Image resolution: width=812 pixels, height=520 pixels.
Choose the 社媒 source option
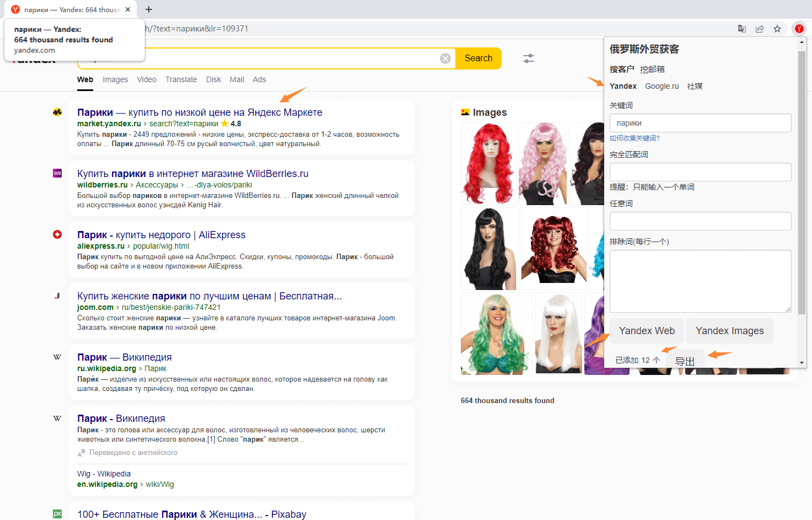coord(695,86)
